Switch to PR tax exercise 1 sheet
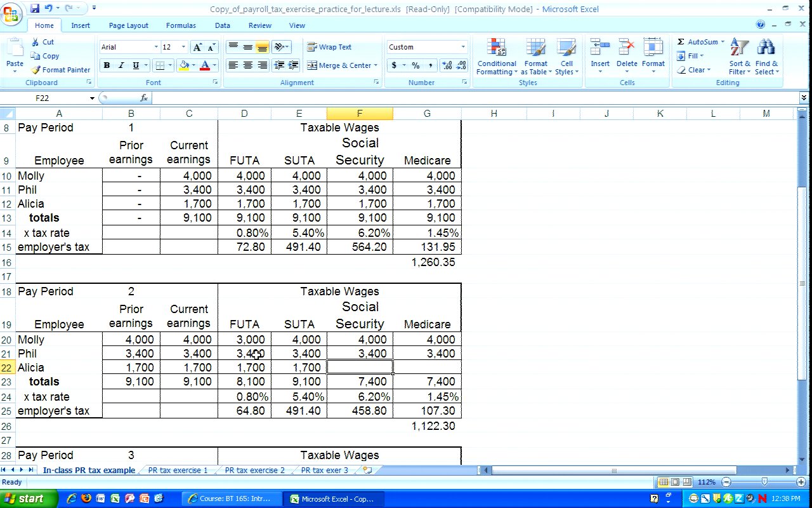Image resolution: width=812 pixels, height=508 pixels. 178,471
